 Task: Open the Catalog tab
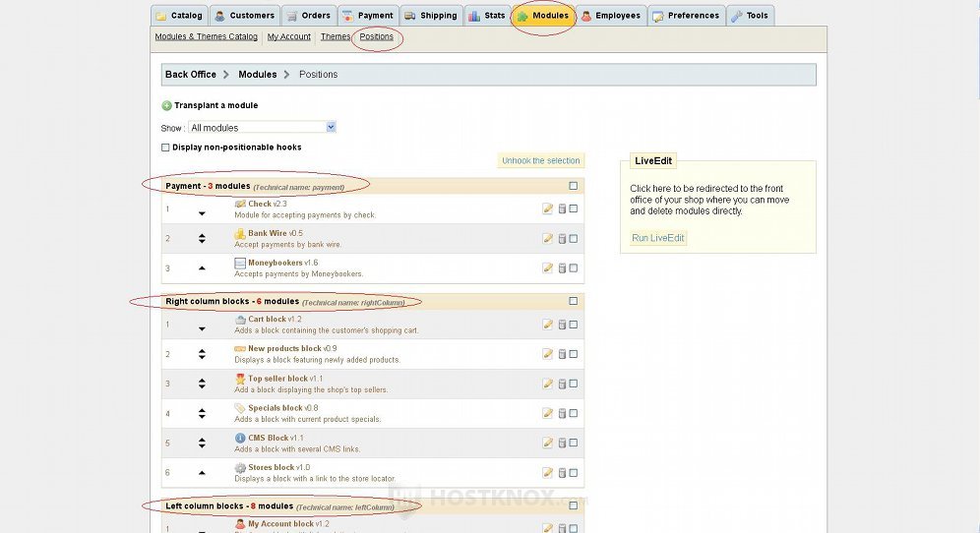click(179, 16)
